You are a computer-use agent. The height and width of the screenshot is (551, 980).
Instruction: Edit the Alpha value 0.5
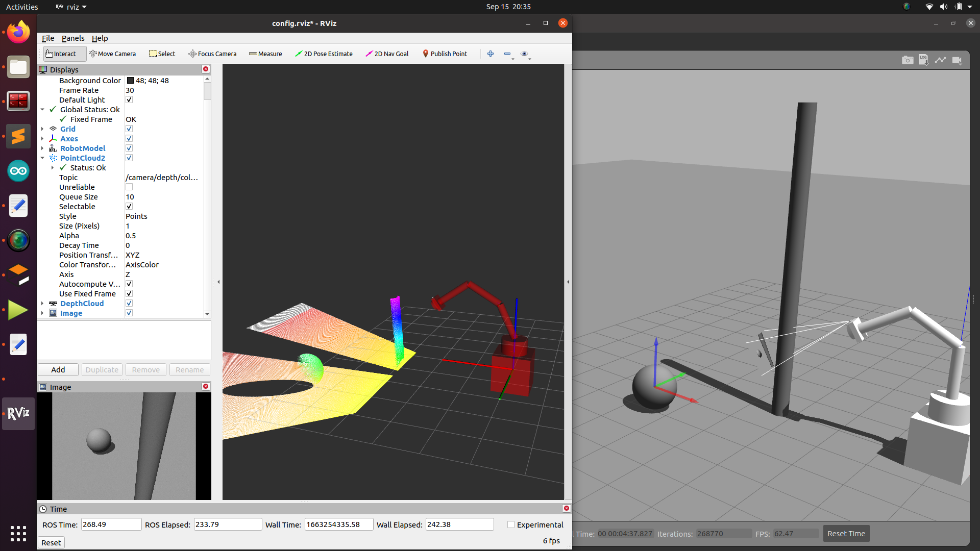(163, 236)
